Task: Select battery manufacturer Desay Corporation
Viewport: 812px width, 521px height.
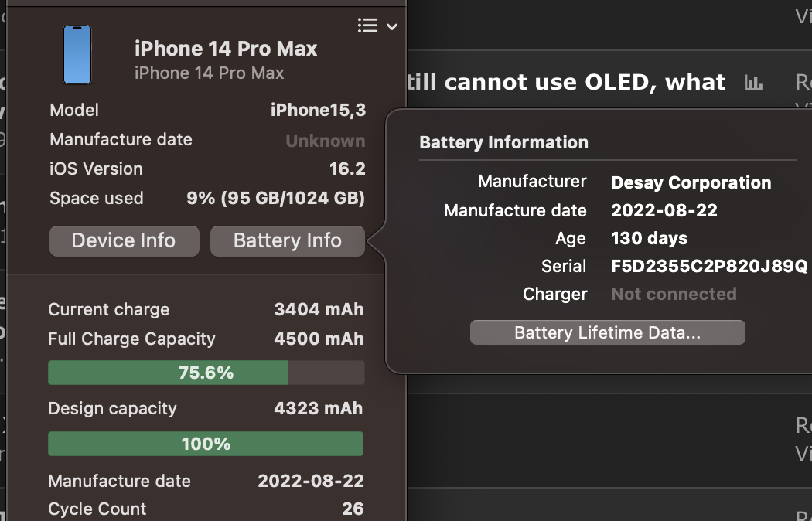Action: (691, 182)
